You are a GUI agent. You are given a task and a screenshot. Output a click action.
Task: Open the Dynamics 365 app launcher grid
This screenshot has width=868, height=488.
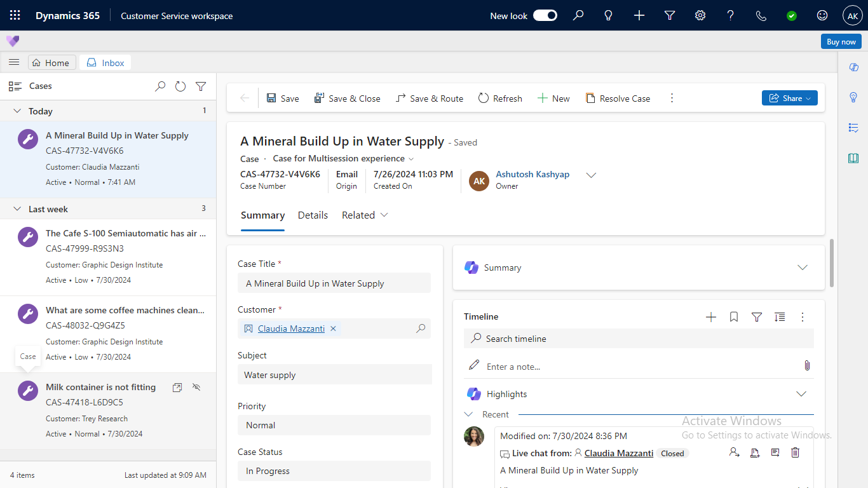tap(15, 16)
